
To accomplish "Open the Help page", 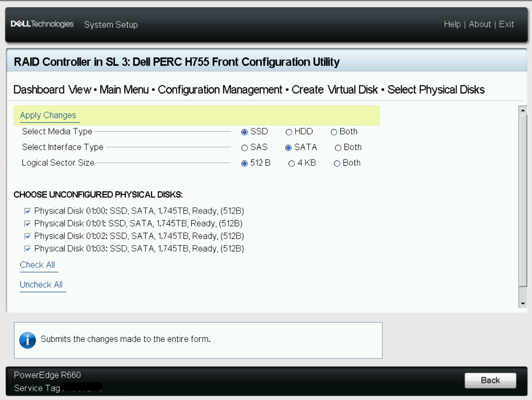I will (x=452, y=24).
